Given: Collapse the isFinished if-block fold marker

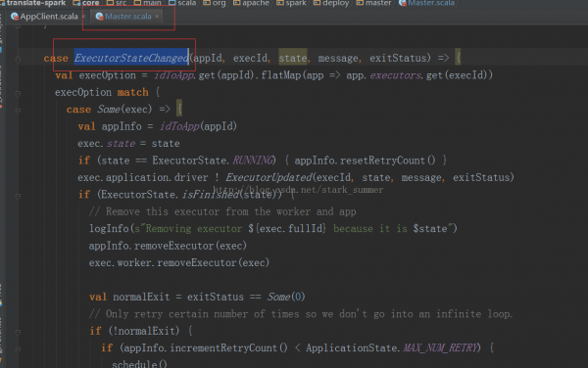Looking at the screenshot, I should [18, 196].
